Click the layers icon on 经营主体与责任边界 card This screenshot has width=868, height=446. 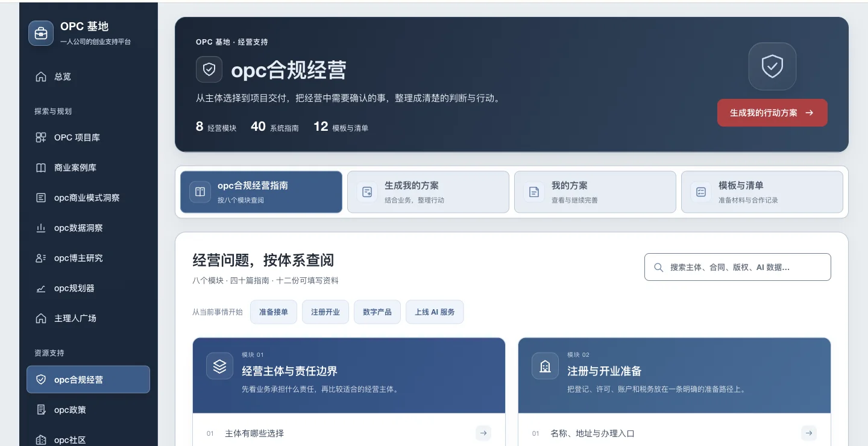(219, 366)
